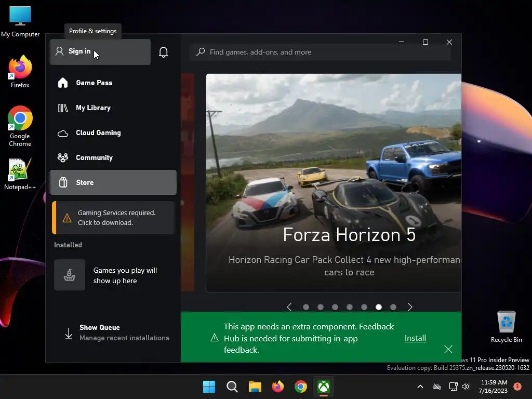Advance to next carousel slide arrow
This screenshot has width=532, height=399.
click(410, 307)
